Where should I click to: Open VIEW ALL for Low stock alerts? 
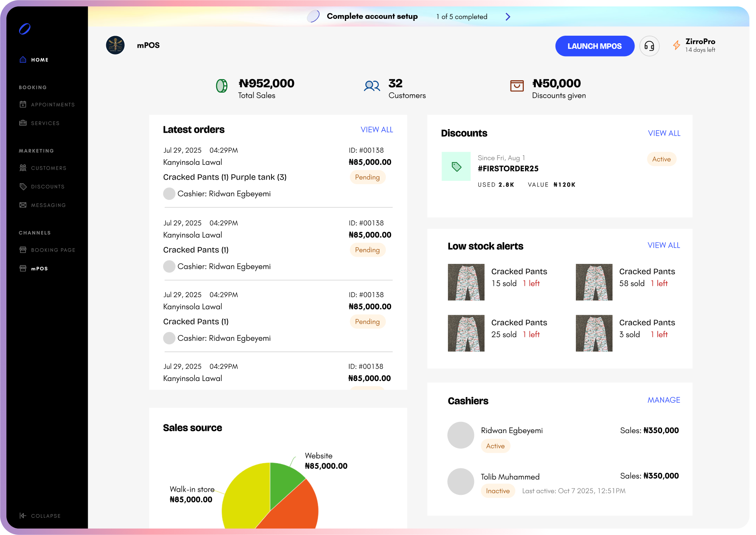point(664,245)
